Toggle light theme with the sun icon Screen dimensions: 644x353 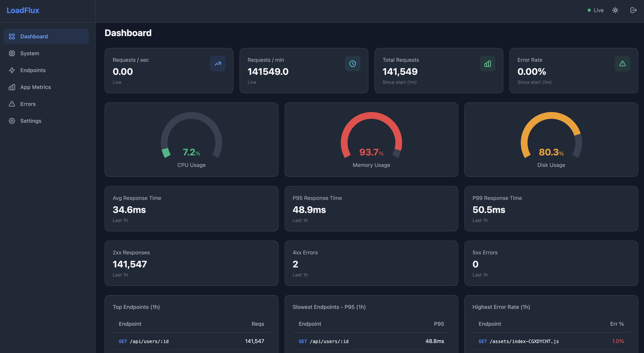click(x=615, y=10)
